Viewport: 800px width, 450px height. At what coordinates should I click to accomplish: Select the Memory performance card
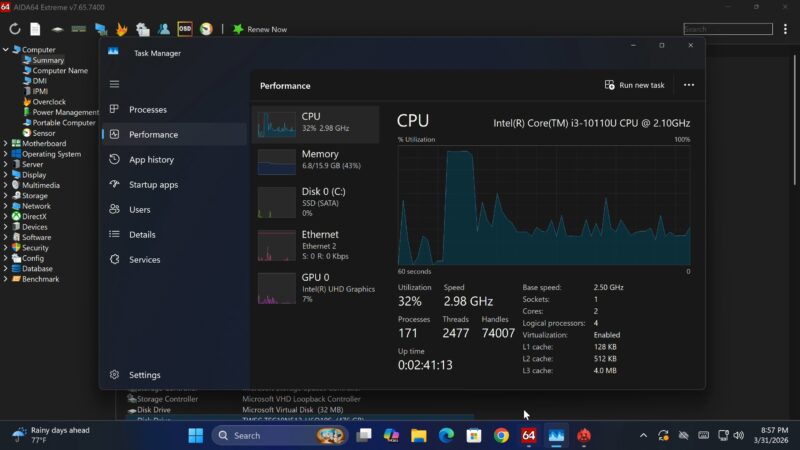(x=316, y=161)
